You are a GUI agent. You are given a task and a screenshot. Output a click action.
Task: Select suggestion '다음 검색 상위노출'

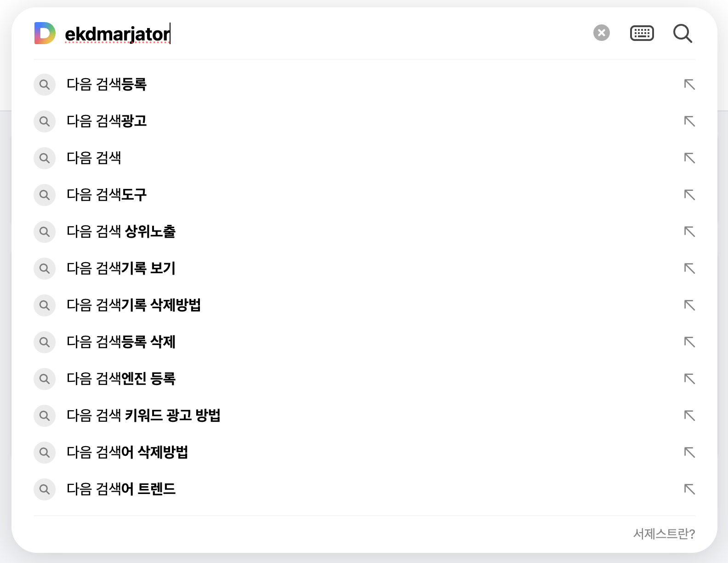pos(121,231)
